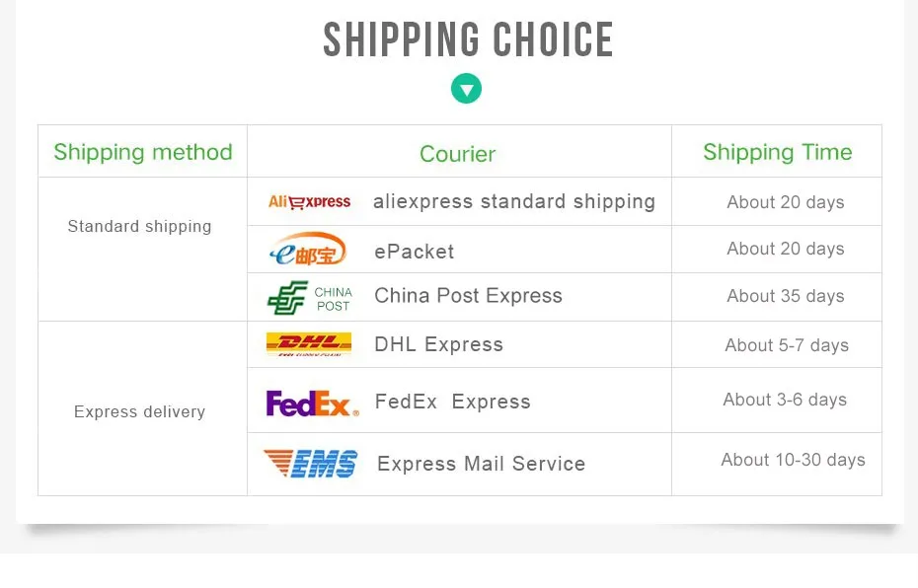Click the AliExpress logo
The width and height of the screenshot is (918, 588).
point(309,202)
